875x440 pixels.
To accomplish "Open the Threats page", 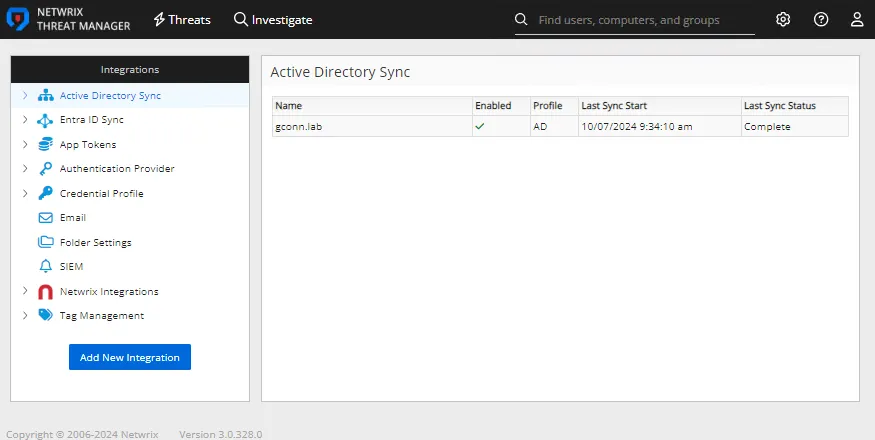I will (x=182, y=20).
